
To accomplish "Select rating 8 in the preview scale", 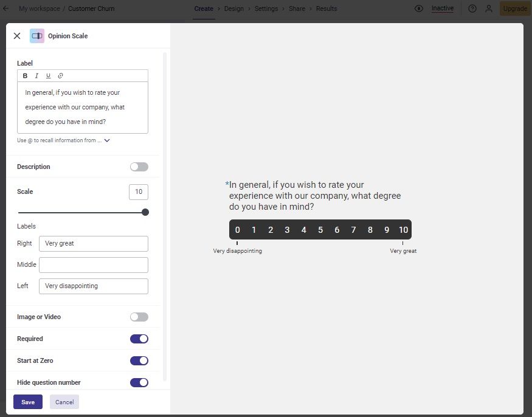I will coord(370,230).
